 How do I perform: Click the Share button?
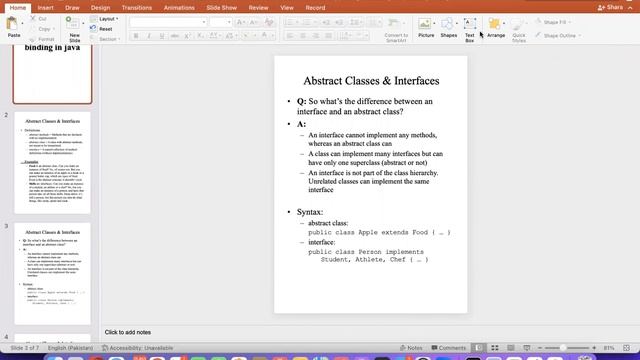click(611, 7)
